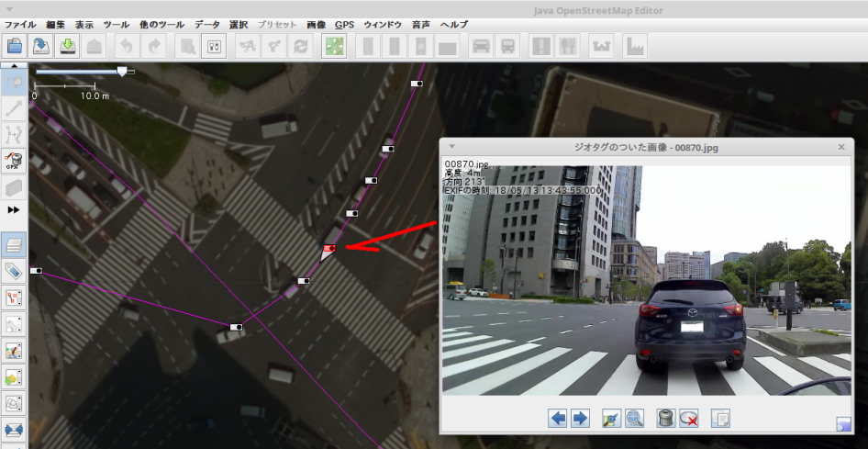The image size is (868, 449).
Task: Click the red selected photo marker
Action: click(329, 248)
